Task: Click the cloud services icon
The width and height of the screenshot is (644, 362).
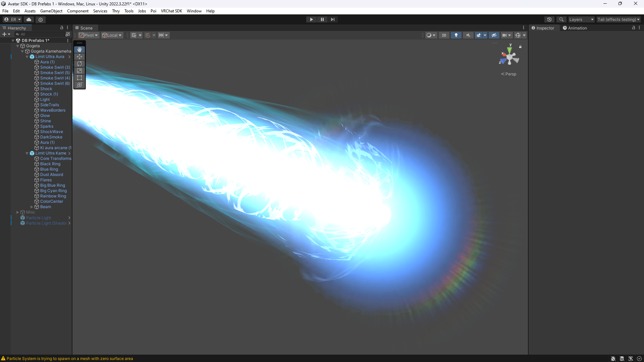Action: (29, 19)
